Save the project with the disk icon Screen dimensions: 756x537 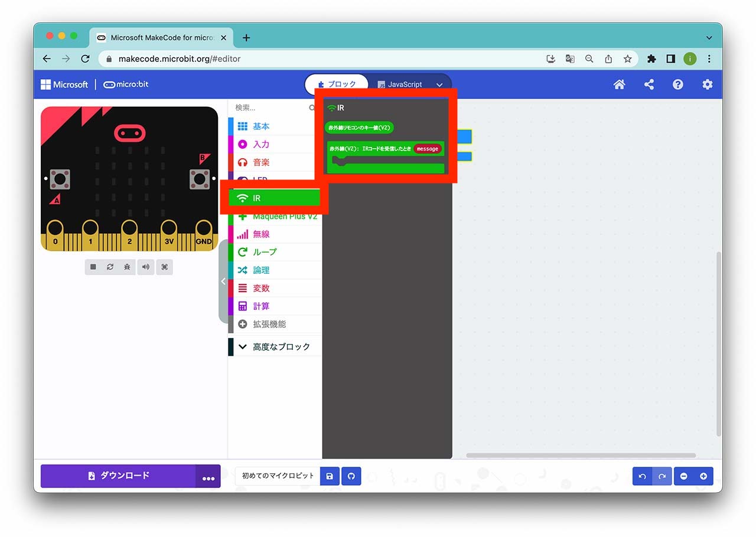click(x=330, y=476)
